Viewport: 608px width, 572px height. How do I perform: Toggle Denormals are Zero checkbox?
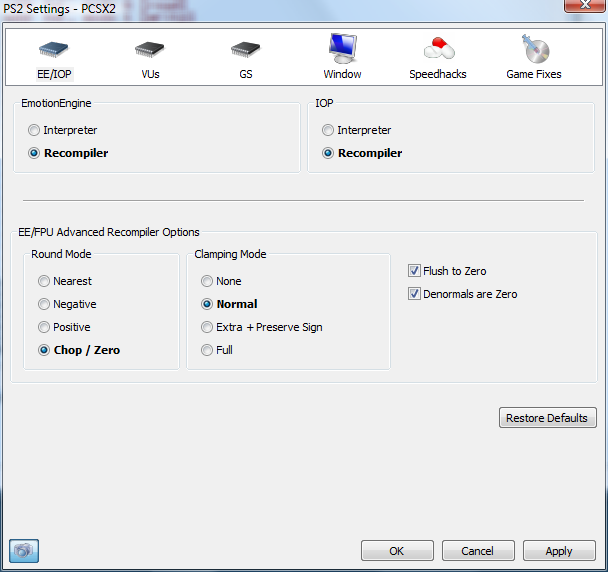[x=414, y=294]
